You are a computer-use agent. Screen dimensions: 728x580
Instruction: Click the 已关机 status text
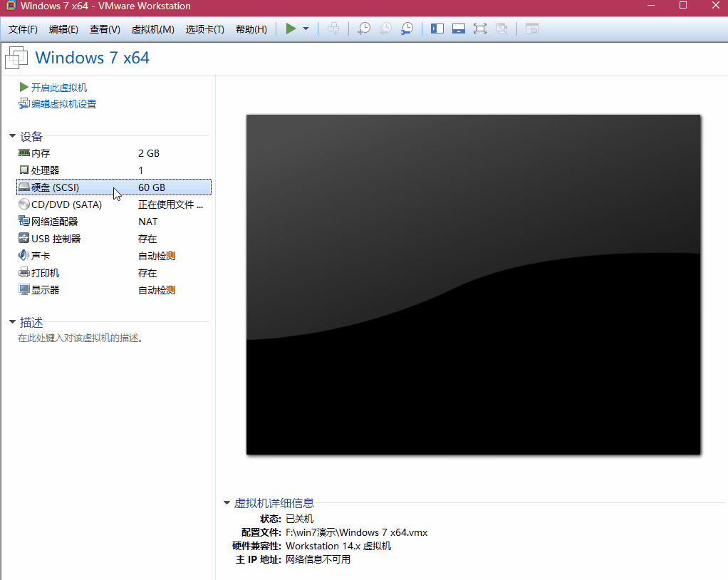(299, 519)
